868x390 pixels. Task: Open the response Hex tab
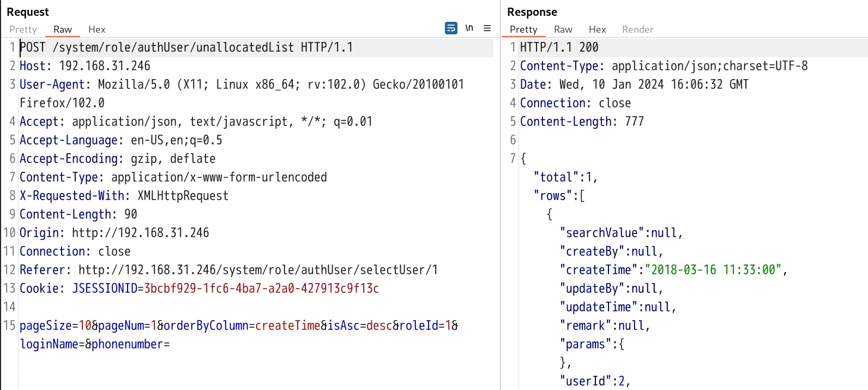[x=597, y=29]
